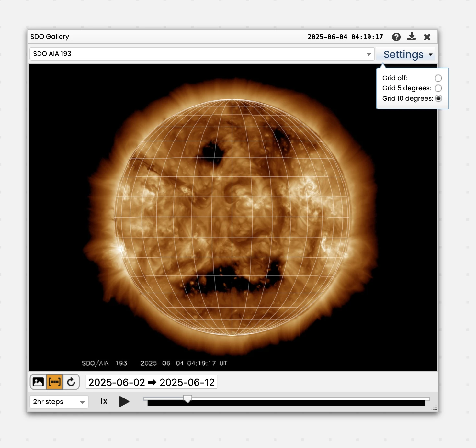Click the download icon in title bar
The height and width of the screenshot is (448, 476).
pos(412,37)
